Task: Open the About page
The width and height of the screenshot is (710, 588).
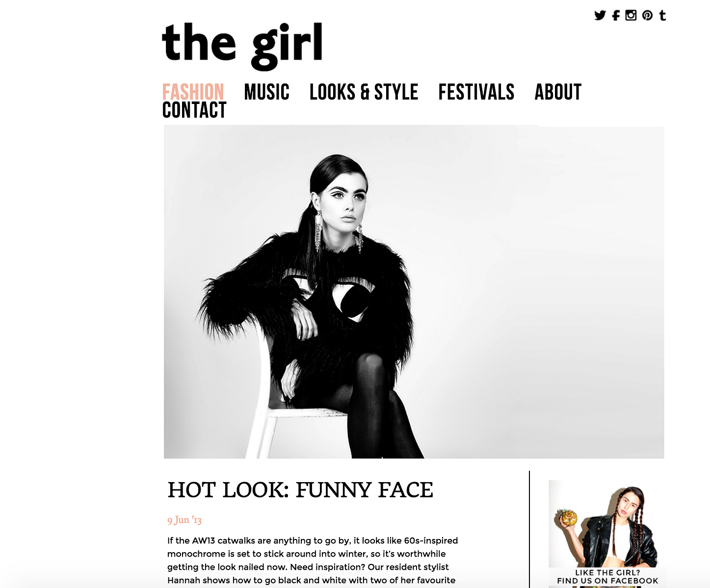Action: 558,92
